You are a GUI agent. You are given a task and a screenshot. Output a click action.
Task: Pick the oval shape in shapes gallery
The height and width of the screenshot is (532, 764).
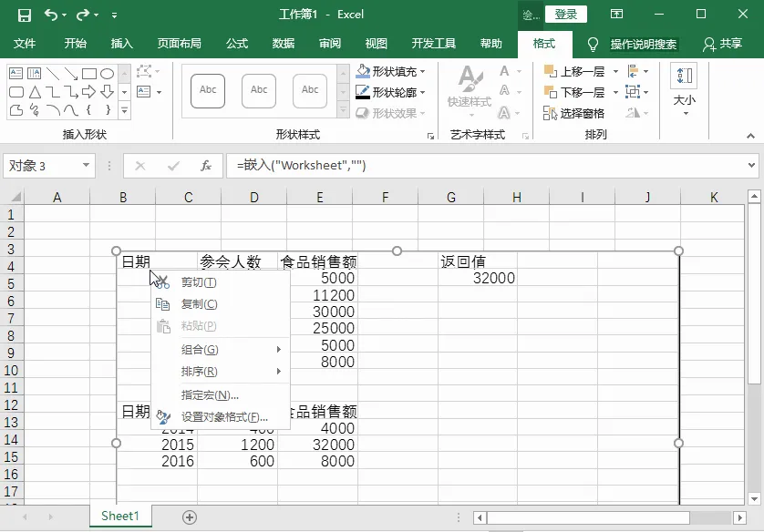click(x=107, y=74)
